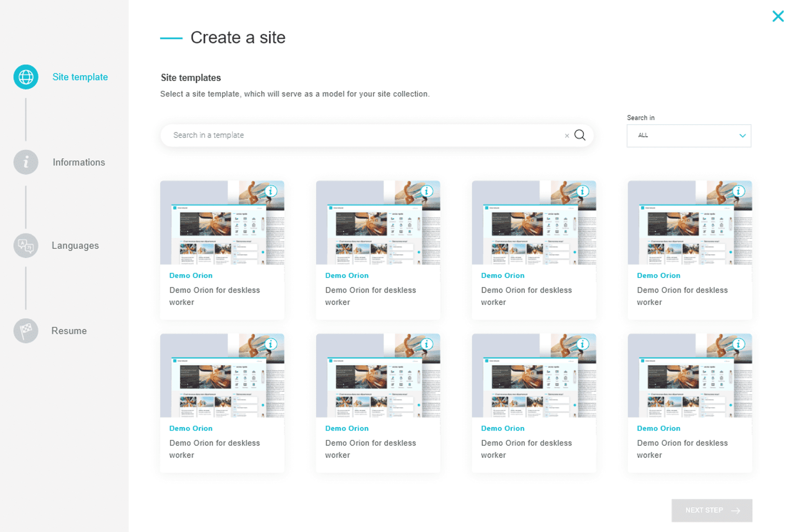Screen dimensions: 794x532
Task: Close the Create a site dialog
Action: [x=778, y=16]
